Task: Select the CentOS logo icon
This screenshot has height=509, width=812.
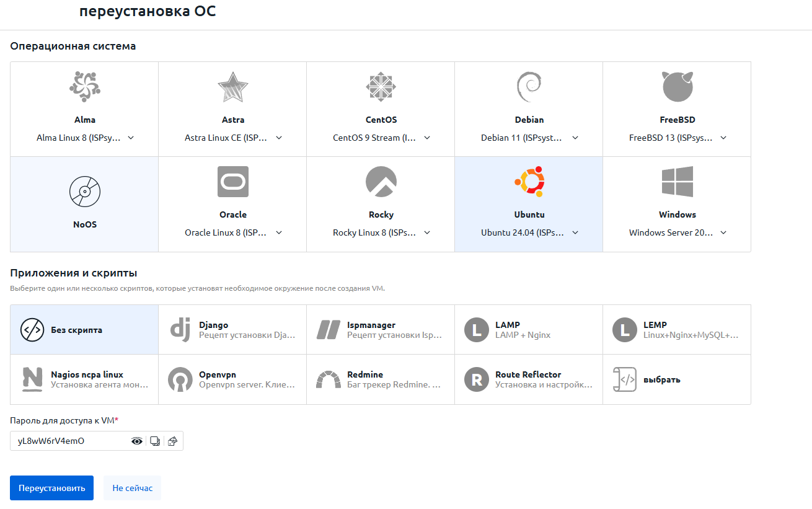Action: point(381,87)
